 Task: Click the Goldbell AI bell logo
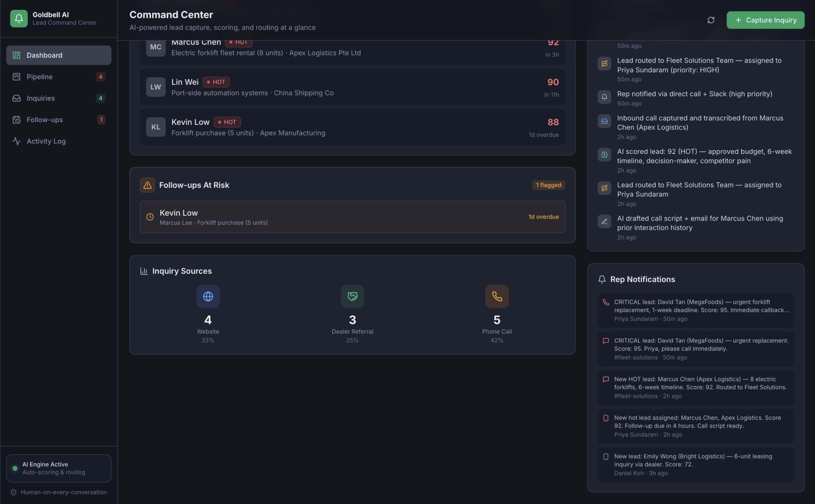click(x=19, y=18)
